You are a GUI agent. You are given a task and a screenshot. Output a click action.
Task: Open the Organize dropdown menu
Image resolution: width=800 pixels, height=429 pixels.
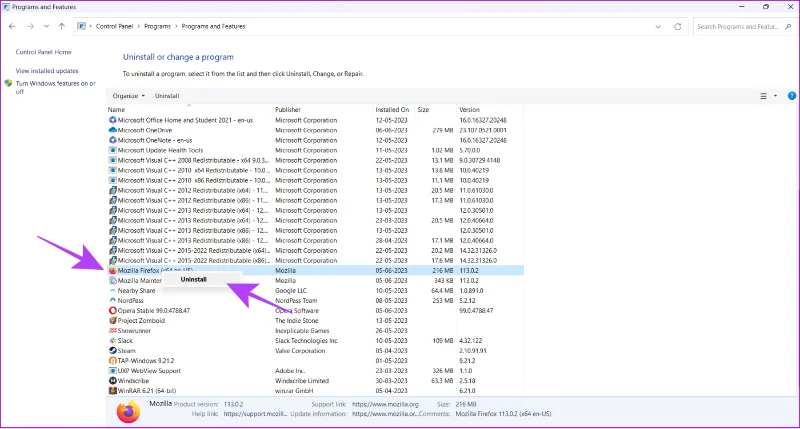129,96
